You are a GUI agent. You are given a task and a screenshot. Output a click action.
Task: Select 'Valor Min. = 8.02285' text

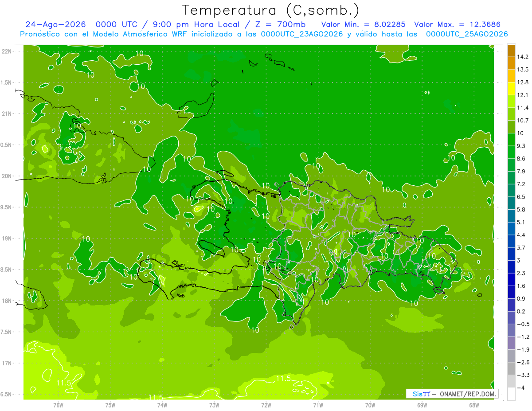pyautogui.click(x=363, y=24)
